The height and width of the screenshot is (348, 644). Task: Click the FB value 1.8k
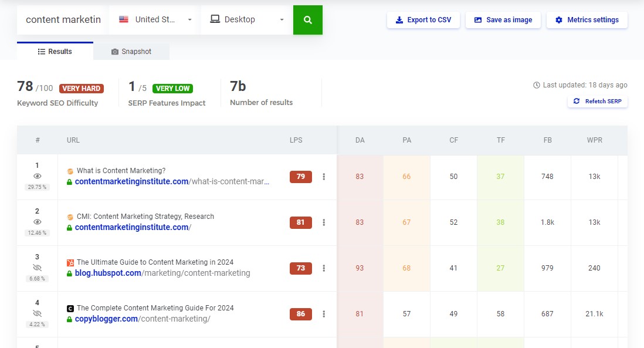tap(547, 222)
